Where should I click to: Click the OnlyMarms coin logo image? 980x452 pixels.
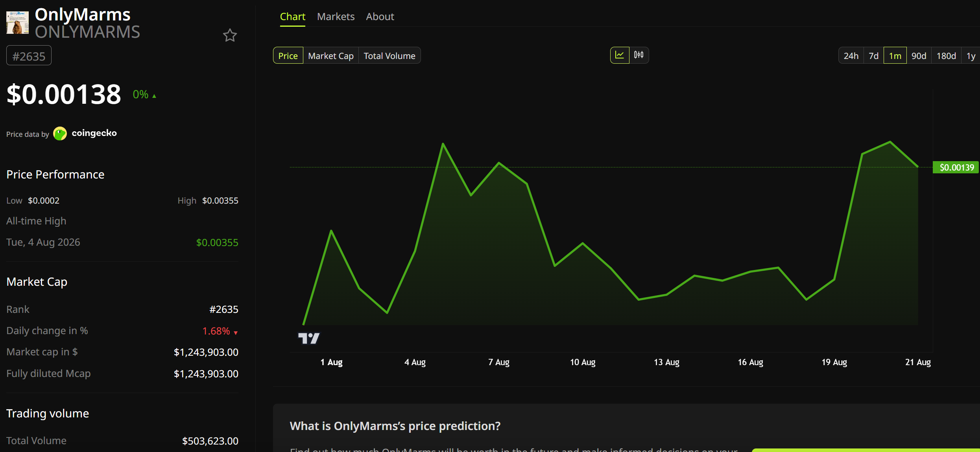coord(17,23)
